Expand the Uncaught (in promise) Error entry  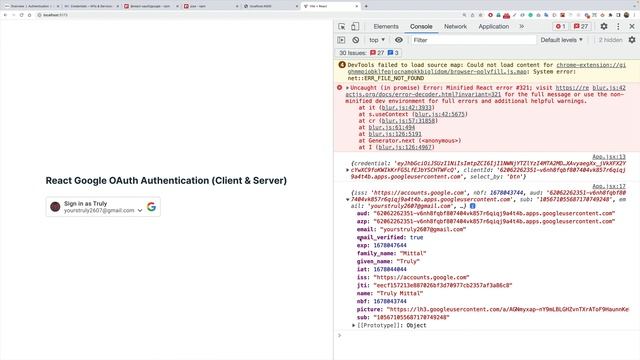(347, 88)
